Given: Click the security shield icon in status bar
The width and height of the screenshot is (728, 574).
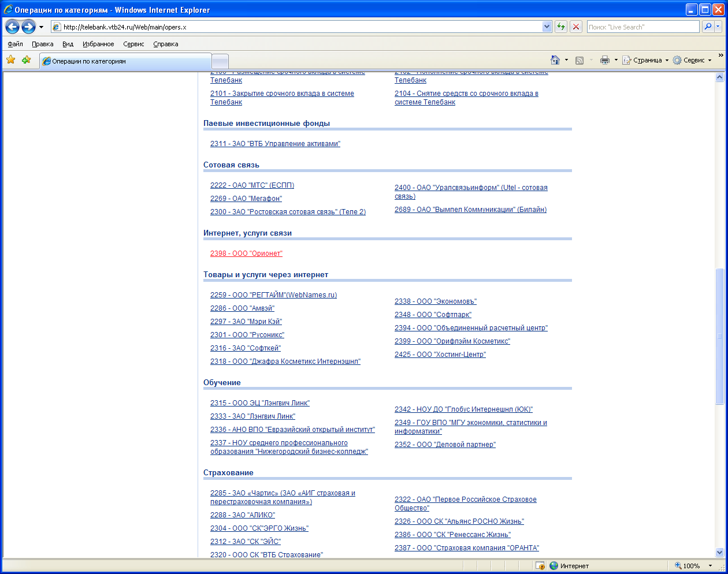Looking at the screenshot, I should [x=540, y=566].
